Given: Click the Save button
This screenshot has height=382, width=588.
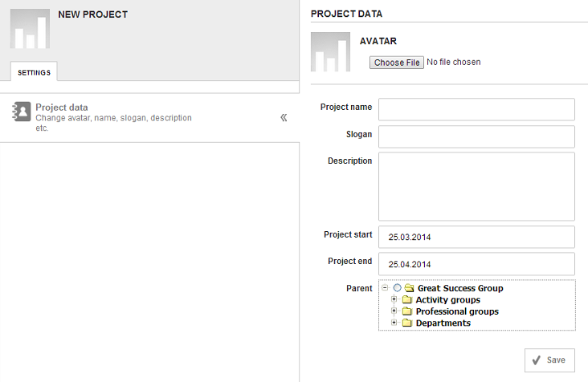Looking at the screenshot, I should 549,360.
